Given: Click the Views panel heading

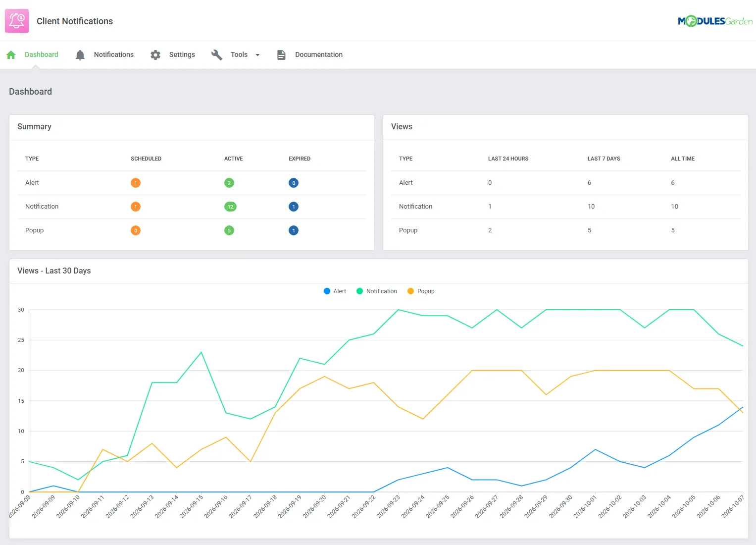Looking at the screenshot, I should click(402, 127).
